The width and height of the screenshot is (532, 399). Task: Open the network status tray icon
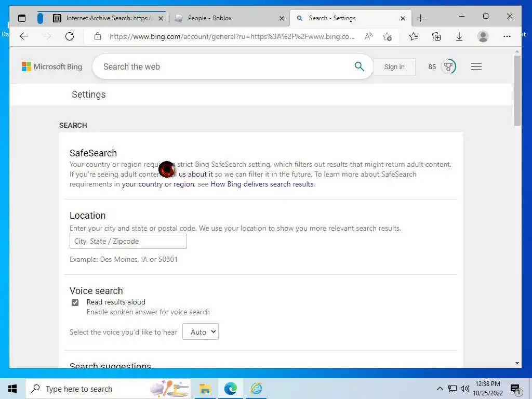click(x=453, y=389)
